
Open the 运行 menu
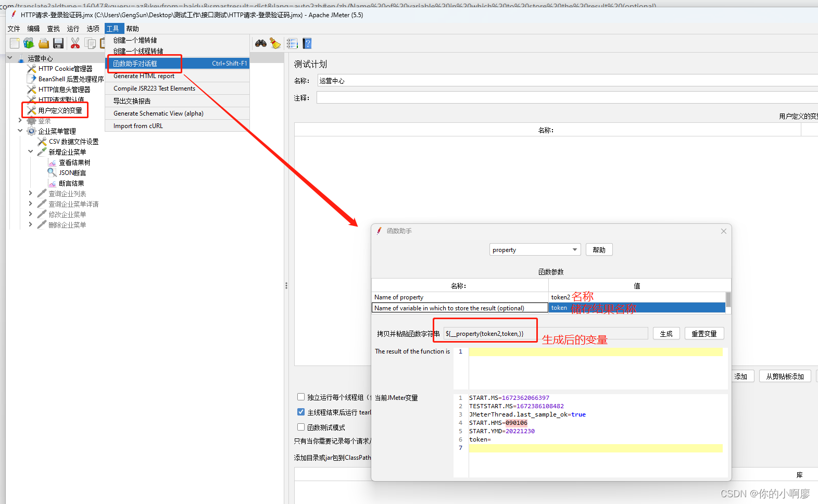click(73, 29)
